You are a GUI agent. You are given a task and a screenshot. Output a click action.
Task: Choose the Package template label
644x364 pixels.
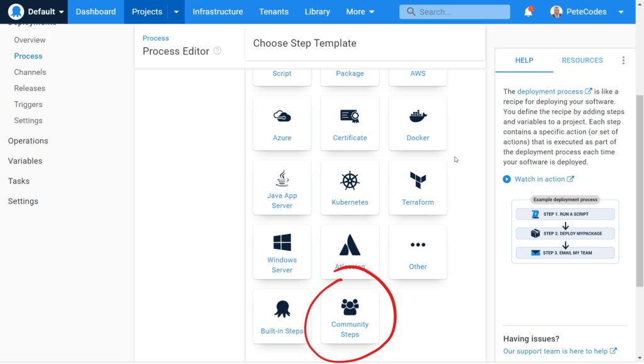pos(350,74)
